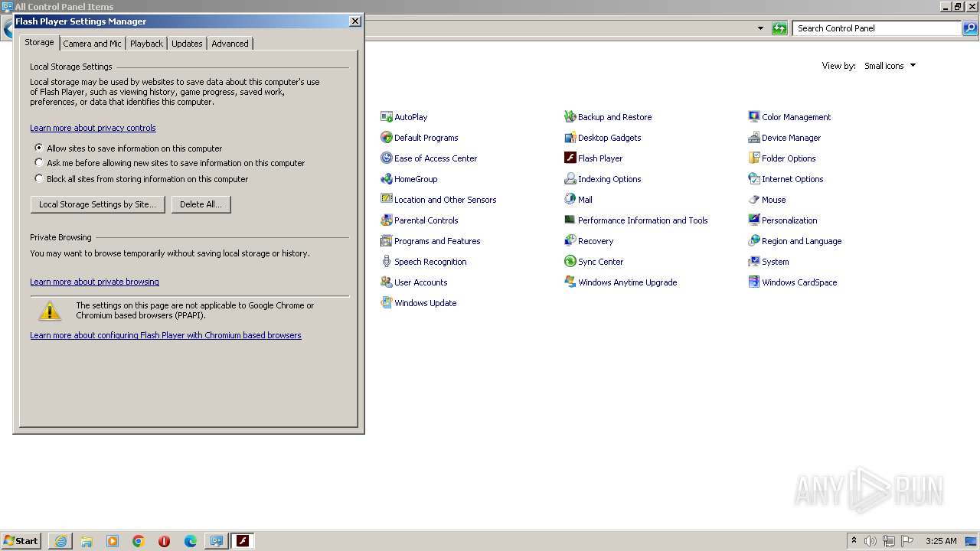Viewport: 980px width, 551px height.
Task: Open Learn more about private browsing link
Action: click(94, 282)
